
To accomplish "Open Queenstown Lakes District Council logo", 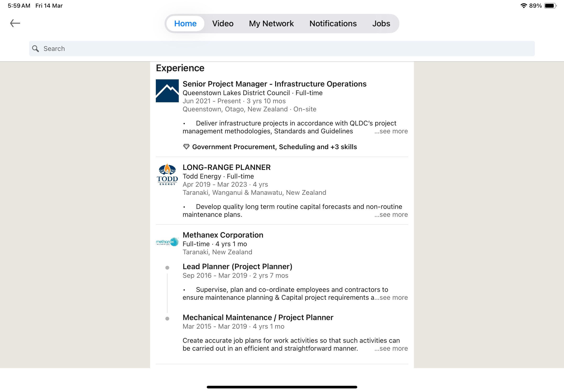I will click(x=167, y=91).
